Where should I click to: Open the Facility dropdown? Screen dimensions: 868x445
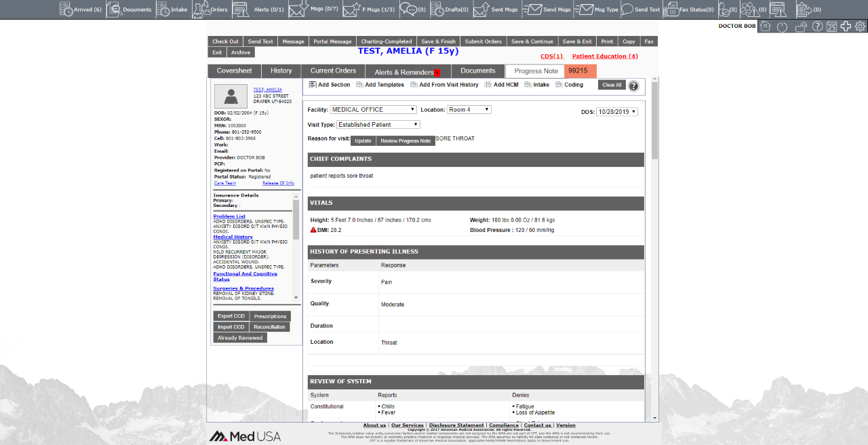(x=373, y=109)
